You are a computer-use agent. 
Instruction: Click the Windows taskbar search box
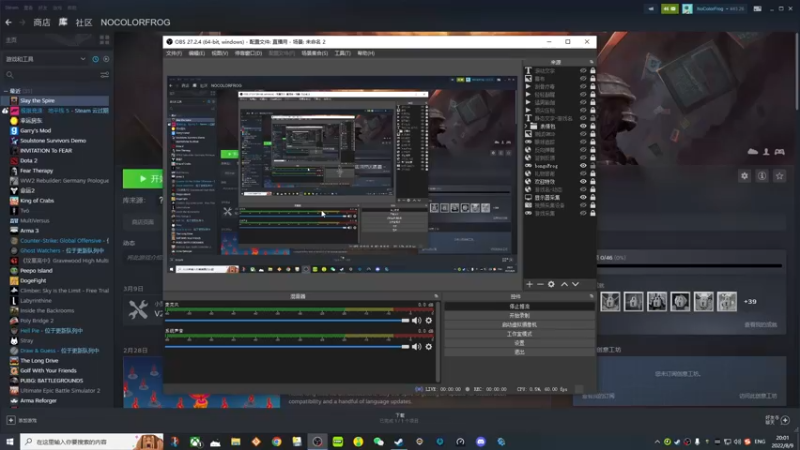click(x=92, y=442)
